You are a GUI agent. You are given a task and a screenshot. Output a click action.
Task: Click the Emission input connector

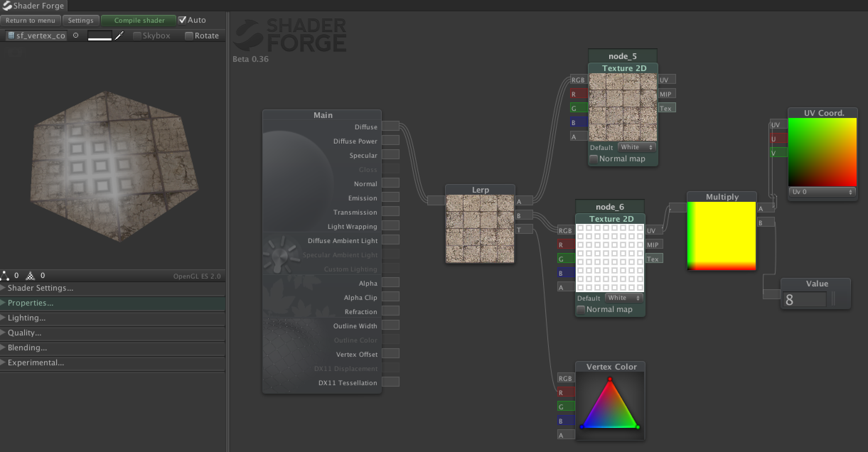click(391, 197)
